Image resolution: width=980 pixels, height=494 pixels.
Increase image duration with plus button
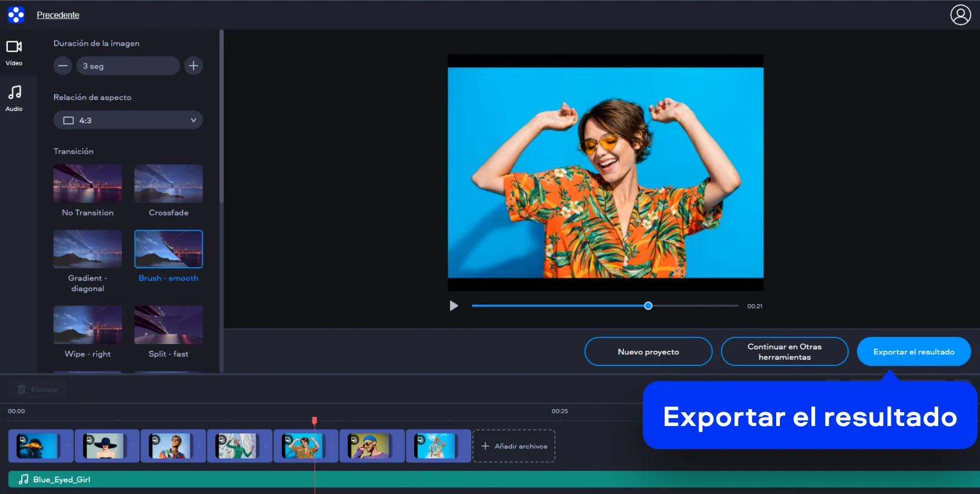[193, 66]
